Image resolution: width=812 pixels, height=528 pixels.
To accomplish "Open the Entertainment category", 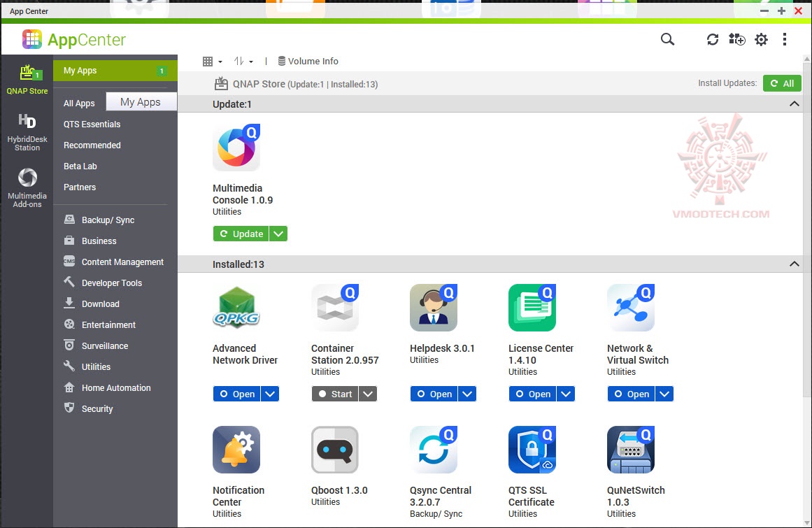I will click(x=100, y=325).
